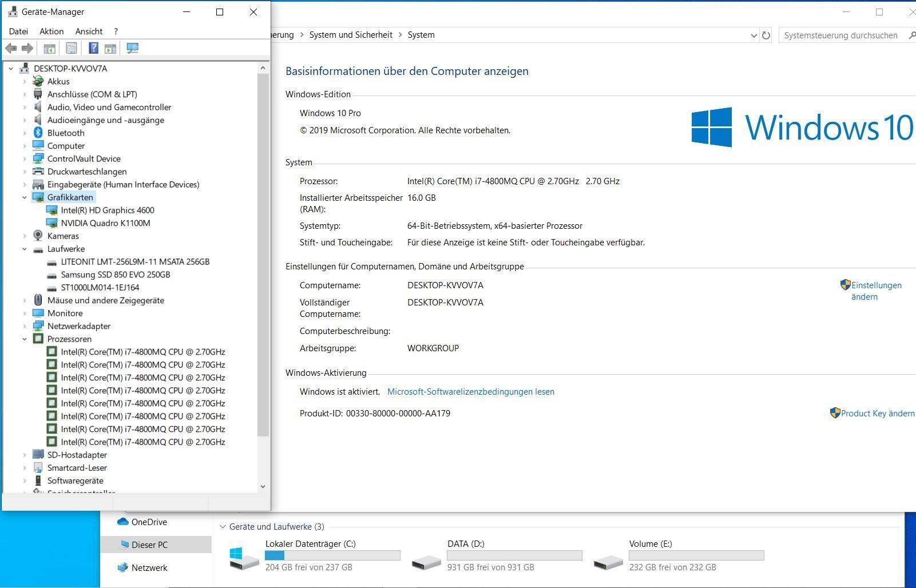This screenshot has width=916, height=588.
Task: Click the DATA (D:) drive icon
Action: [x=426, y=562]
